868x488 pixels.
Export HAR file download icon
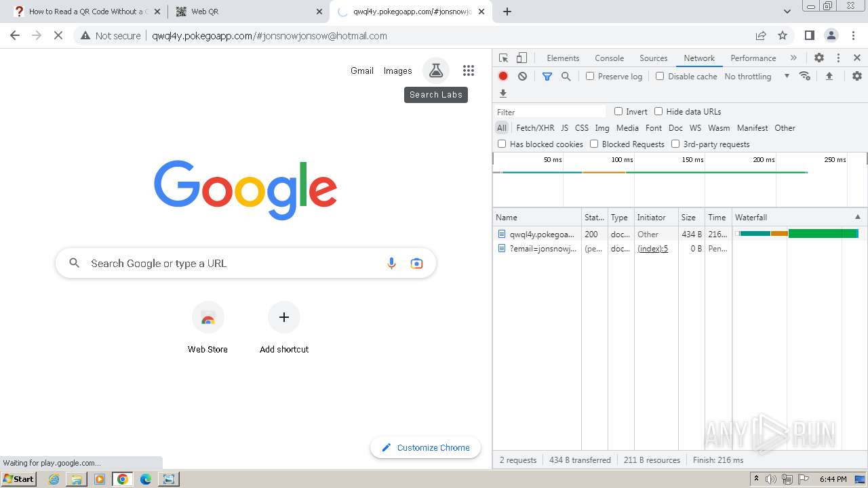[503, 94]
